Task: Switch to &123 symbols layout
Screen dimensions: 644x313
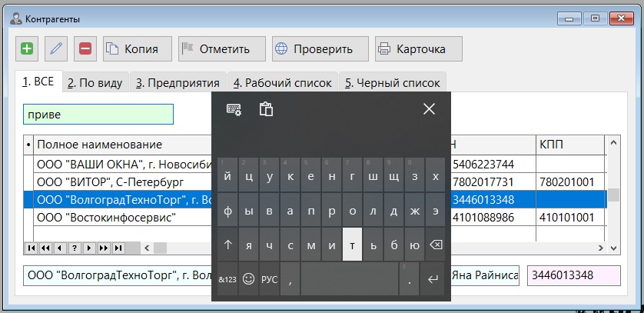Action: tap(227, 279)
